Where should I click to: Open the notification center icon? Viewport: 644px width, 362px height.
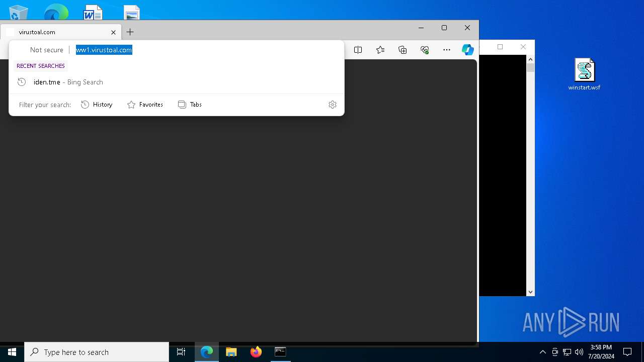tap(627, 352)
